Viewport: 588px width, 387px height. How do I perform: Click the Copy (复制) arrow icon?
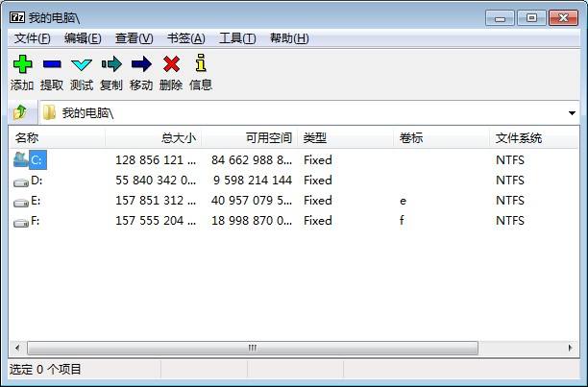(111, 64)
